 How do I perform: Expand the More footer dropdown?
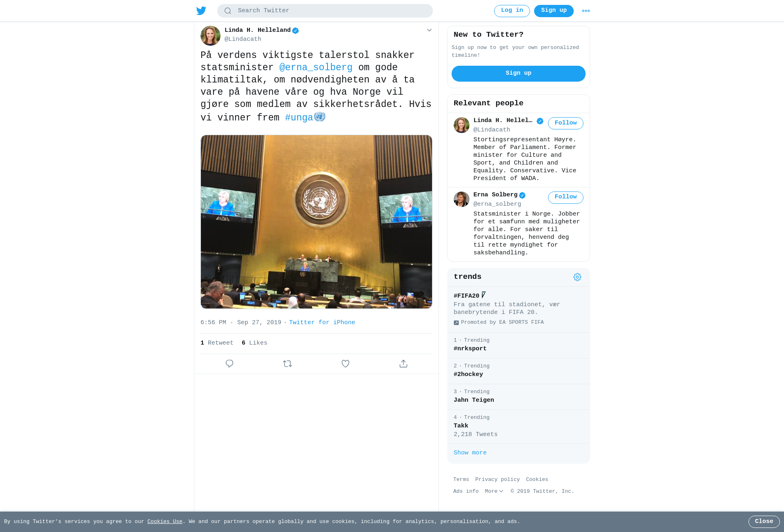494,491
